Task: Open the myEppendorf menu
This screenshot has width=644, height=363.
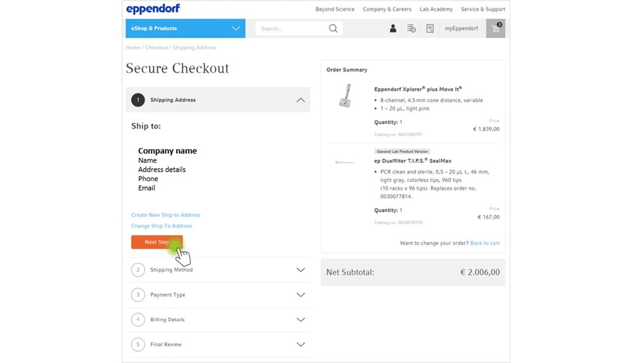Action: [461, 29]
